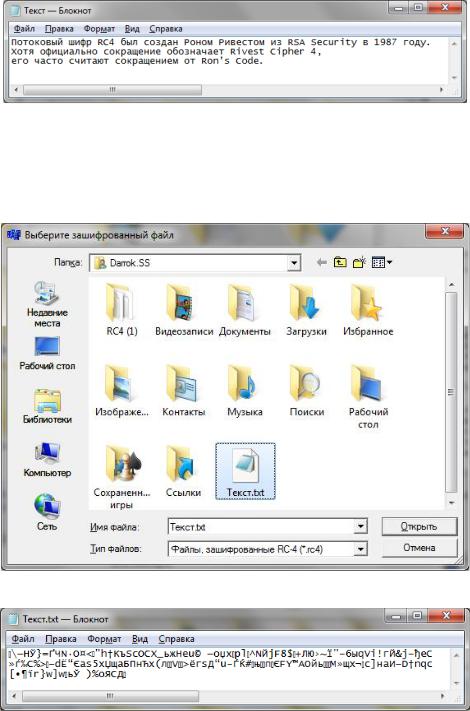Open the RC4 (1) folder
This screenshot has height=711, width=470.
[x=121, y=311]
